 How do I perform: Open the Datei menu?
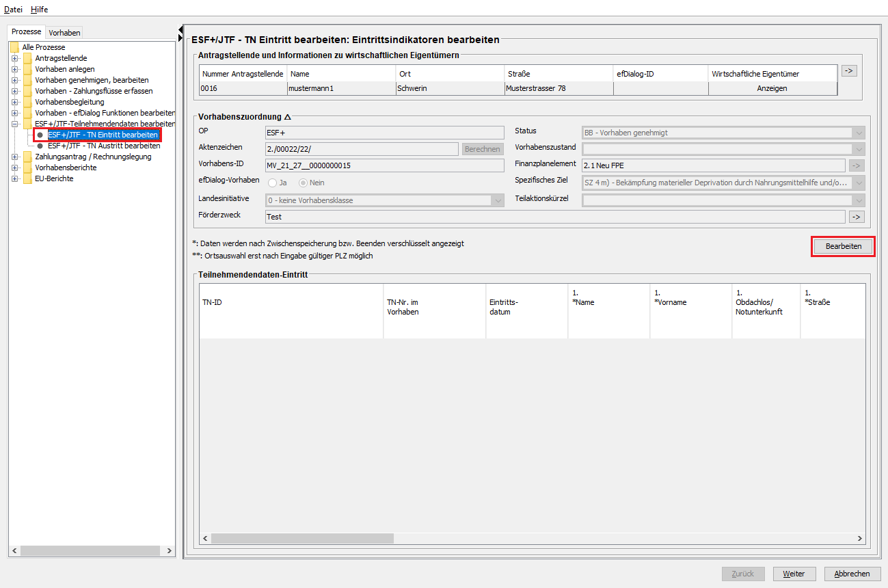(x=14, y=10)
